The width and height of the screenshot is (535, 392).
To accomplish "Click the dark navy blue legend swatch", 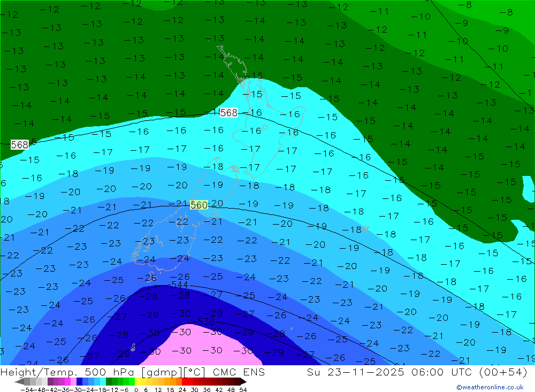I will (80, 381).
